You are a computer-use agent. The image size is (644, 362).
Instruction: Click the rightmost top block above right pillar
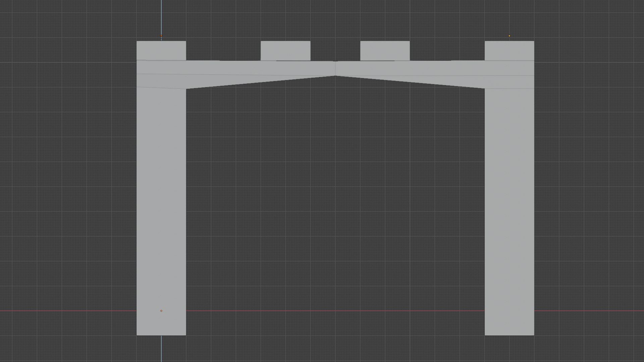pos(509,51)
